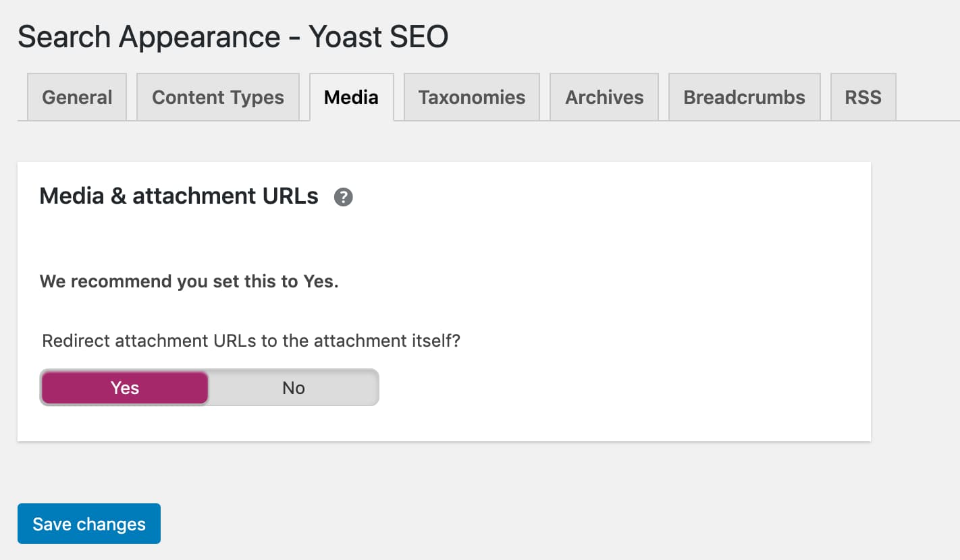Select Yes for redirect attachment URLs
The height and width of the screenshot is (560, 960).
click(x=125, y=388)
